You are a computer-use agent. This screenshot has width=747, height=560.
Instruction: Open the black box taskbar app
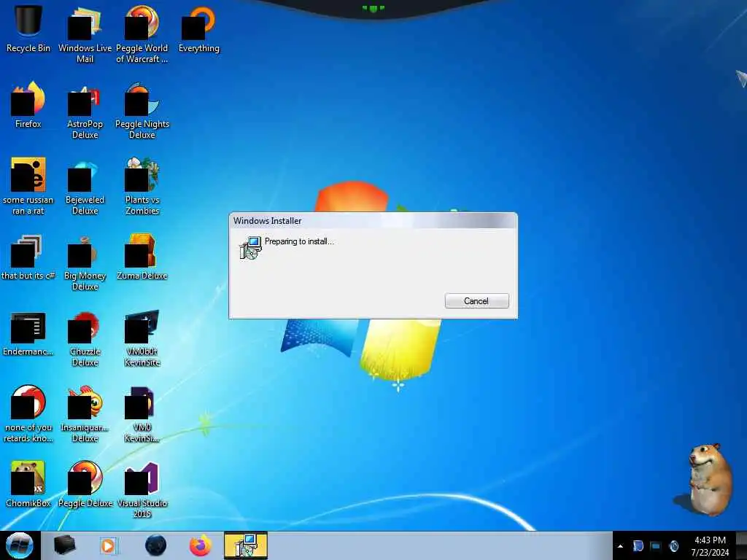coord(64,545)
